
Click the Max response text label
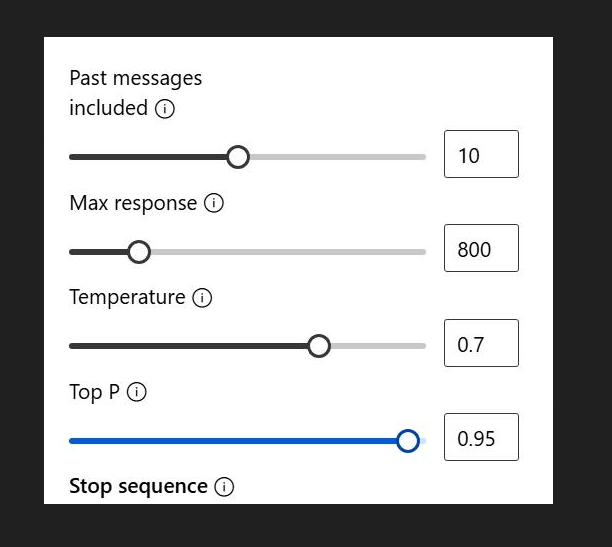[x=133, y=203]
